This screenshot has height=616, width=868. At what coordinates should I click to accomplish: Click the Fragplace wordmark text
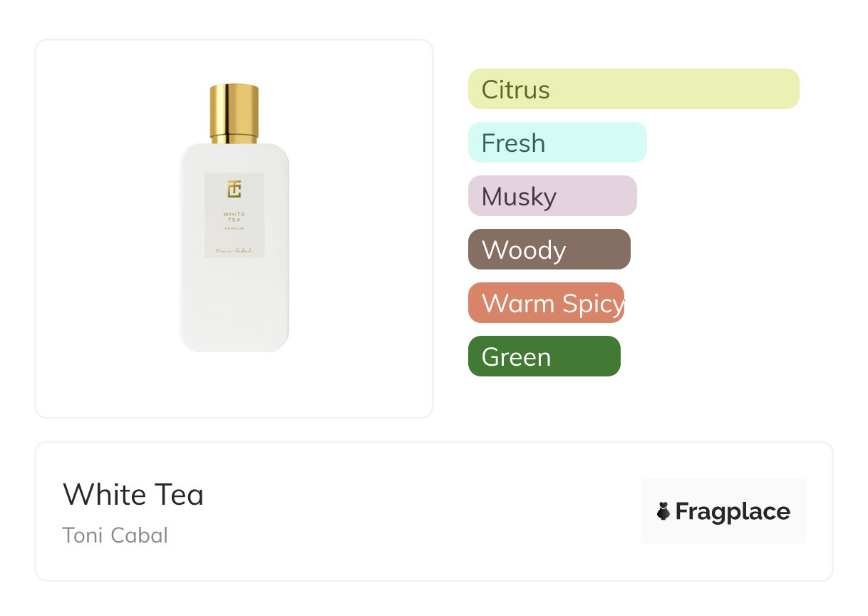(x=733, y=511)
